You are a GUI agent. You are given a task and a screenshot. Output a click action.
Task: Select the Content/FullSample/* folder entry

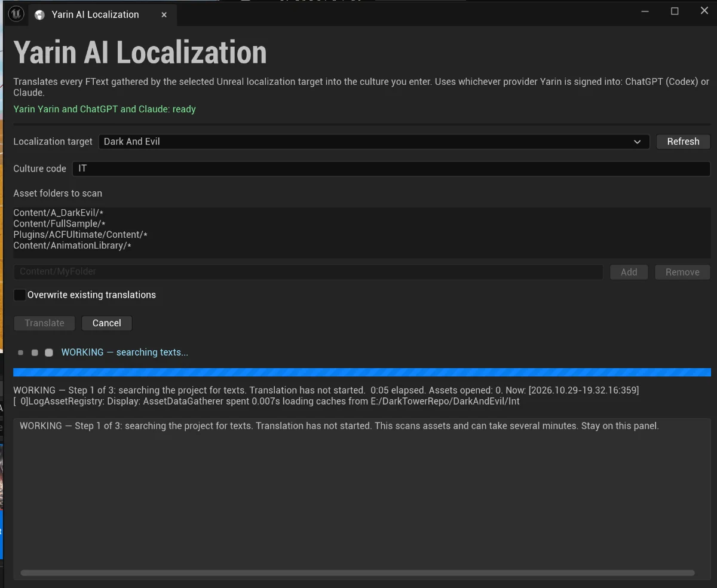(59, 223)
